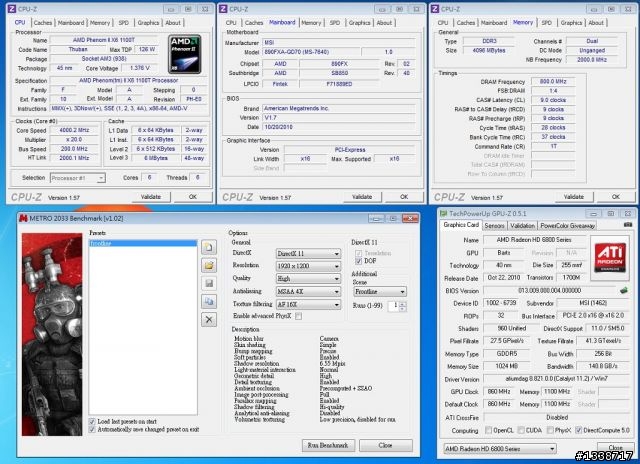This screenshot has height=464, width=640.
Task: Open the Resolution dropdown
Action: pos(308,266)
